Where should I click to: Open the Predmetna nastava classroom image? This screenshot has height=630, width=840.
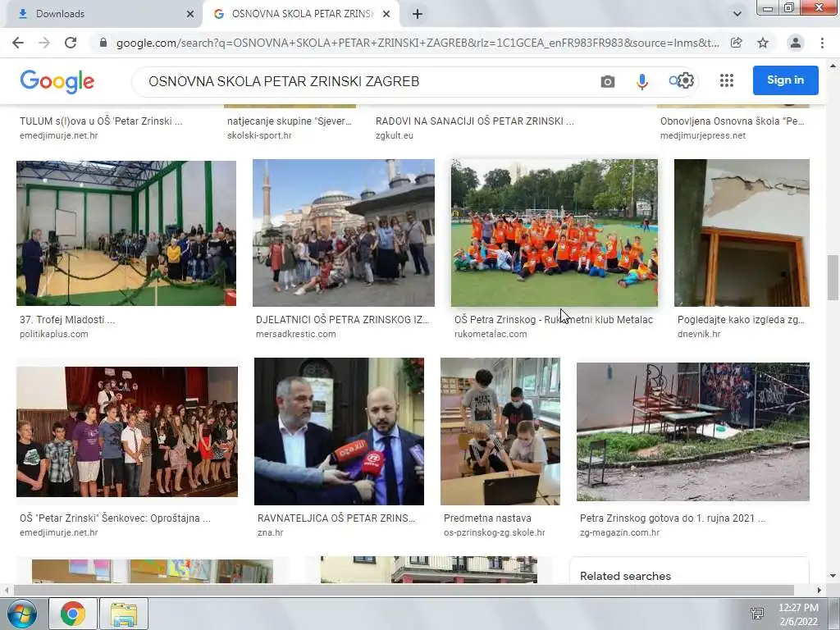point(500,431)
